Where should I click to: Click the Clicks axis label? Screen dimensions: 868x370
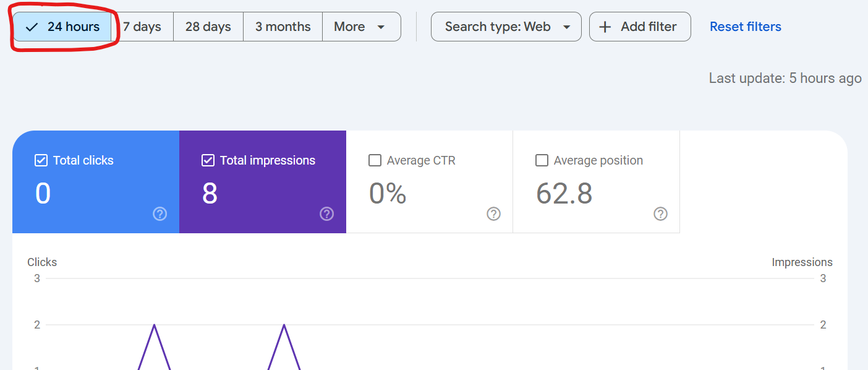(x=42, y=262)
